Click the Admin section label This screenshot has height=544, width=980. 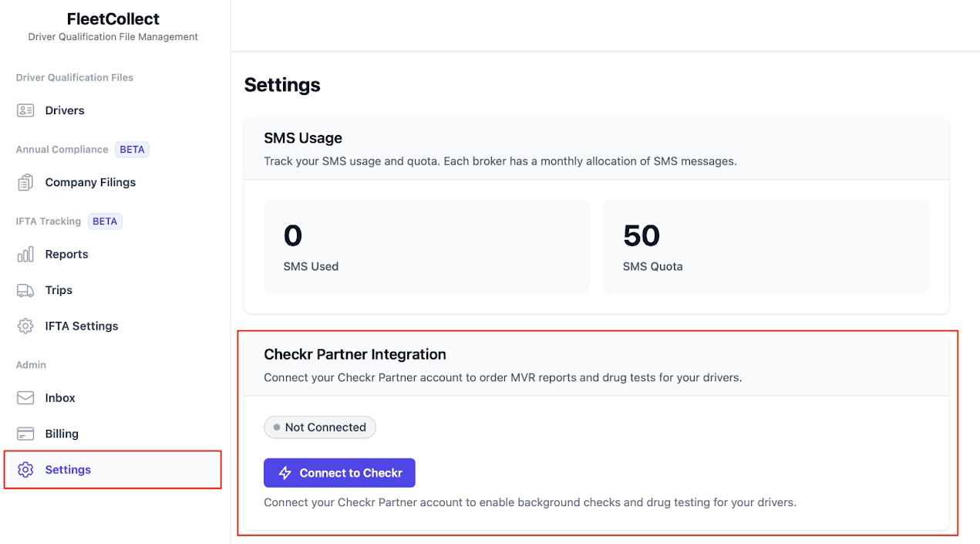click(x=31, y=365)
